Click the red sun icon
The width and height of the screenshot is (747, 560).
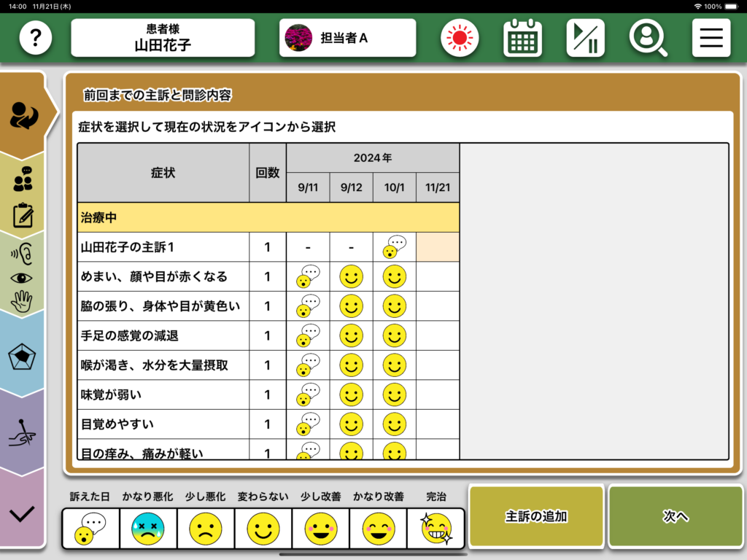click(x=460, y=38)
